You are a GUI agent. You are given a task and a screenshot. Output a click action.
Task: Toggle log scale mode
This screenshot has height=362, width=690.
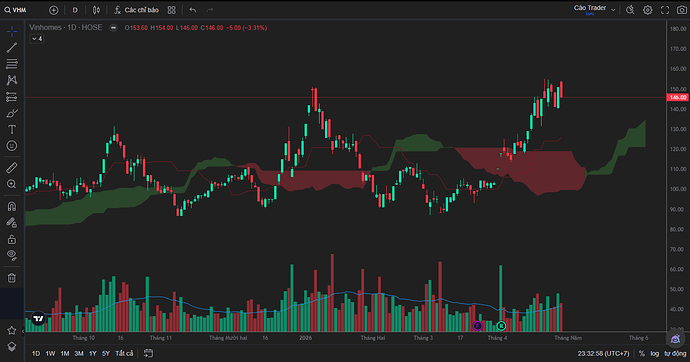654,353
